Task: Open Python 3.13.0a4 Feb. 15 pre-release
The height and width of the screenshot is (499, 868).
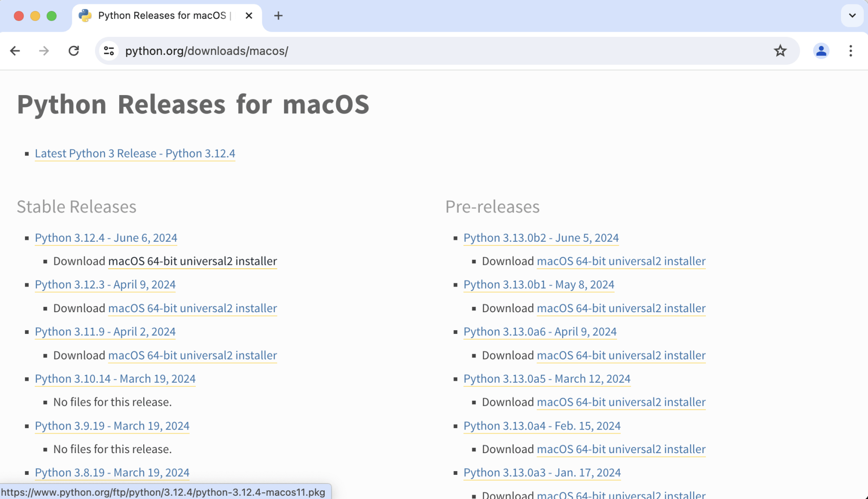Action: pos(542,426)
